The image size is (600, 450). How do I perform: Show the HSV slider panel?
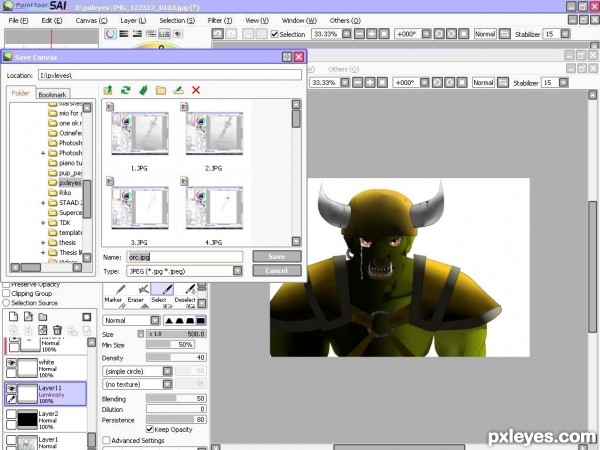click(x=137, y=34)
